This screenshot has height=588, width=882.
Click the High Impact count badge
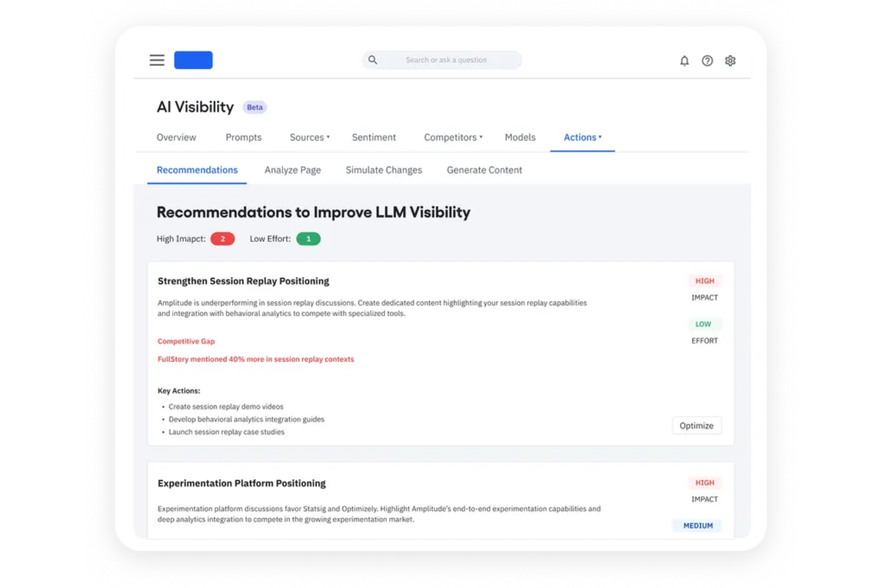(222, 238)
